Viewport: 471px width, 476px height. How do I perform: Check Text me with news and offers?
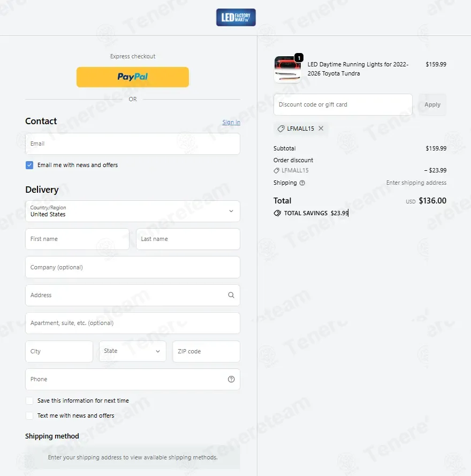(29, 415)
